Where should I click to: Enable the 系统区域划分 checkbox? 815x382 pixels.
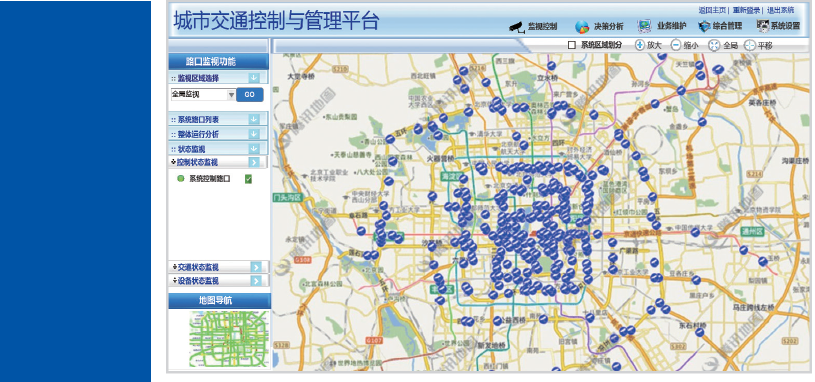coord(572,46)
